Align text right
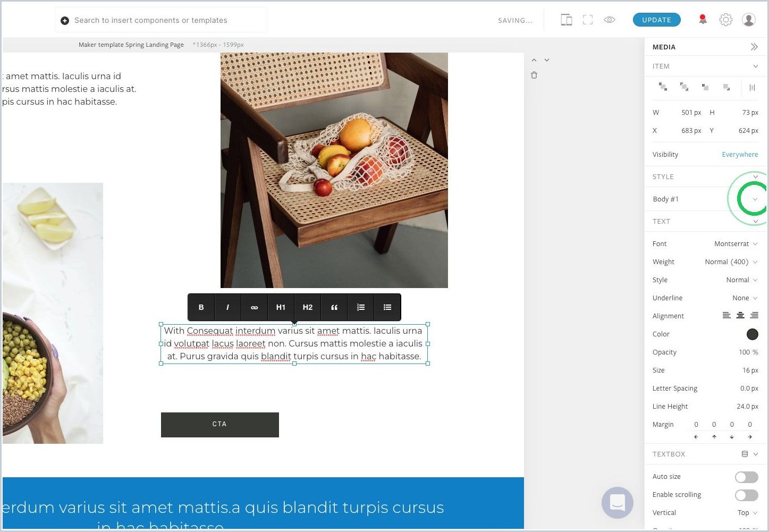The height and width of the screenshot is (532, 769). 754,316
